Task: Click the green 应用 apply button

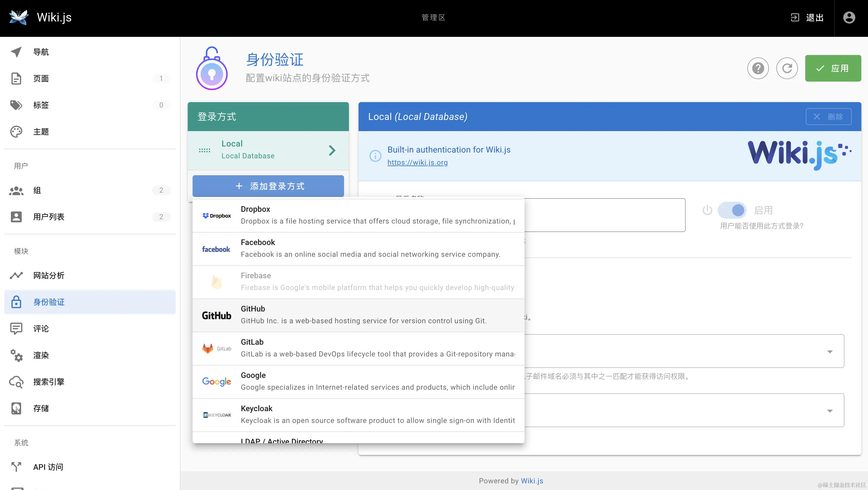Action: [x=833, y=68]
